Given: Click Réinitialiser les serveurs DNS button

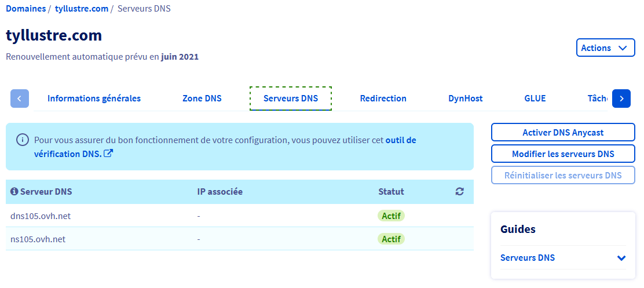Looking at the screenshot, I should coord(563,176).
